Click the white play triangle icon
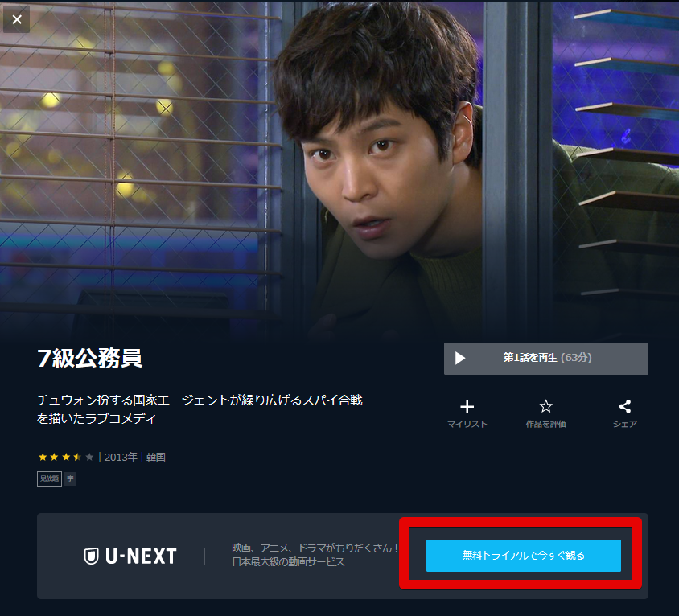This screenshot has height=616, width=679. (x=460, y=358)
